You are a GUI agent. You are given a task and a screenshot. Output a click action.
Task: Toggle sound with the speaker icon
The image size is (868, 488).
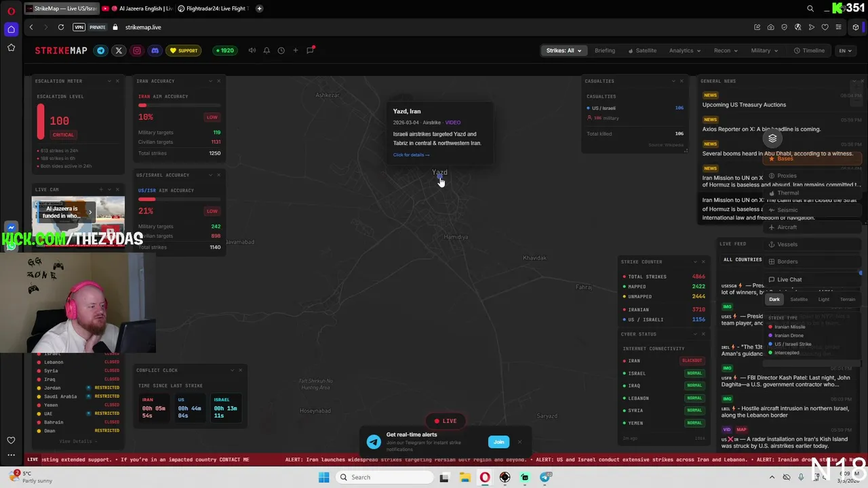(x=252, y=50)
